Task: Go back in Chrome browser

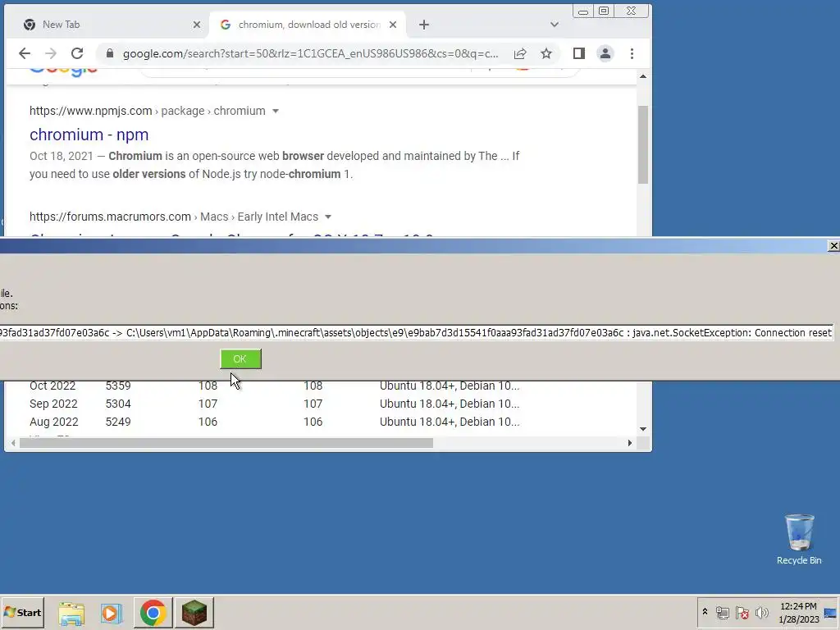Action: (x=24, y=53)
